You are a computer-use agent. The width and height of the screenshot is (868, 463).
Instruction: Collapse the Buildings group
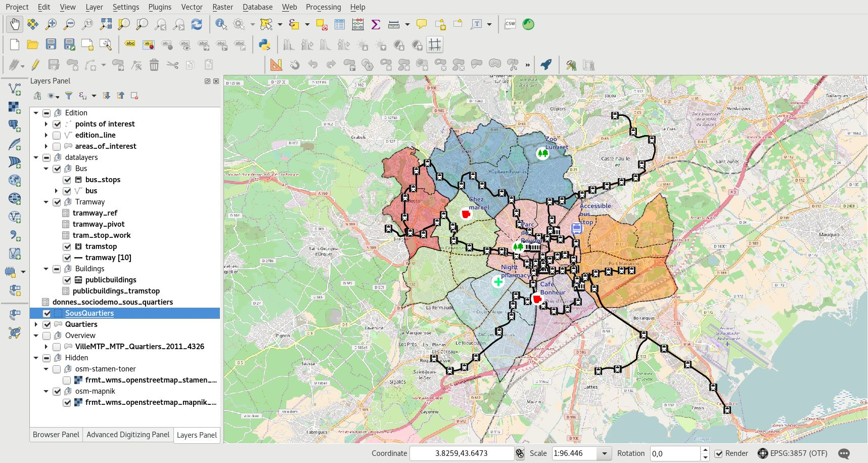coord(46,269)
